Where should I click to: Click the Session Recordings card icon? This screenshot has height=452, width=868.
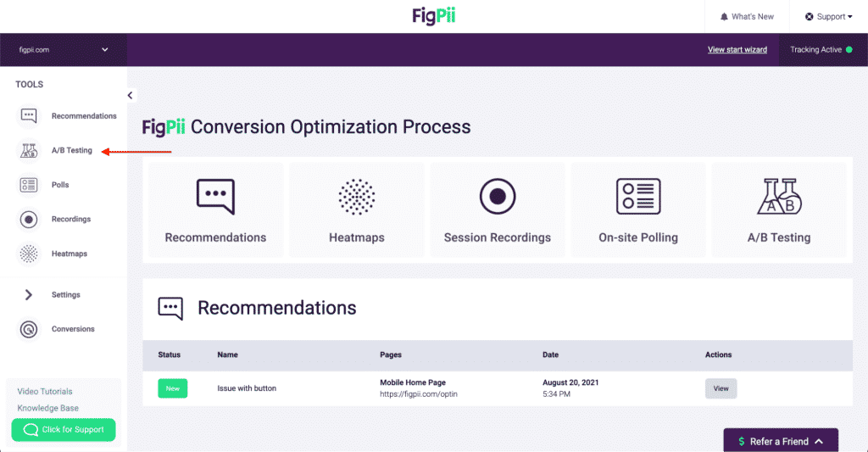pyautogui.click(x=497, y=197)
